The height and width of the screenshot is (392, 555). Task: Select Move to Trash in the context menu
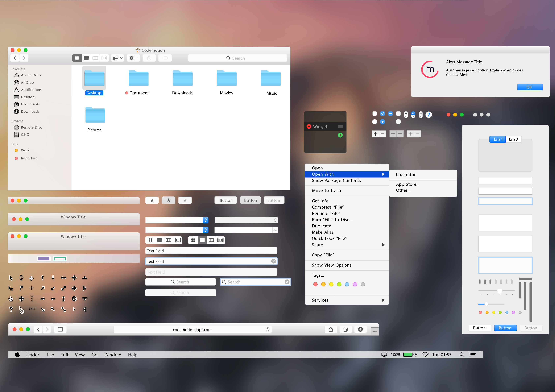(326, 190)
